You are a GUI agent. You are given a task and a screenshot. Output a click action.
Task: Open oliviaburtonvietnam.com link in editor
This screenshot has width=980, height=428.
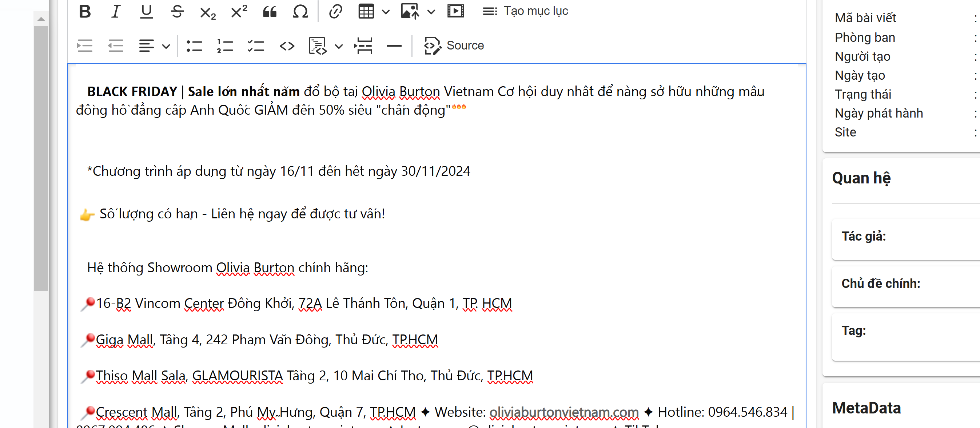pyautogui.click(x=564, y=412)
